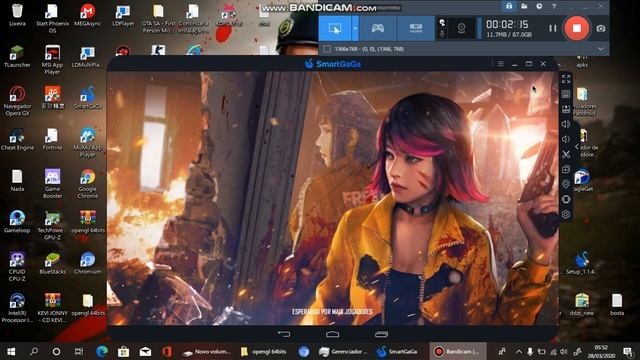Viewport: 640px width, 360px height.
Task: Open Gameloop desktop shortcut
Action: tap(17, 222)
